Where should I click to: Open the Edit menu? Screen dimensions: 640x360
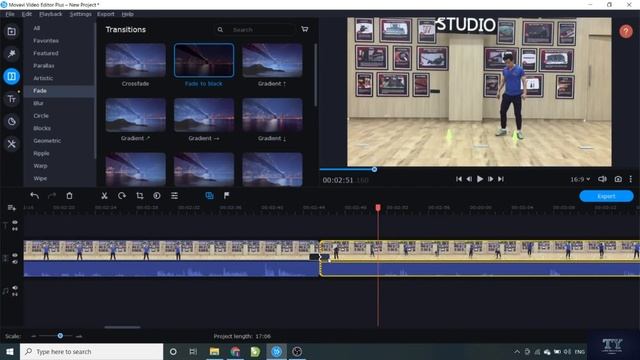tap(27, 14)
